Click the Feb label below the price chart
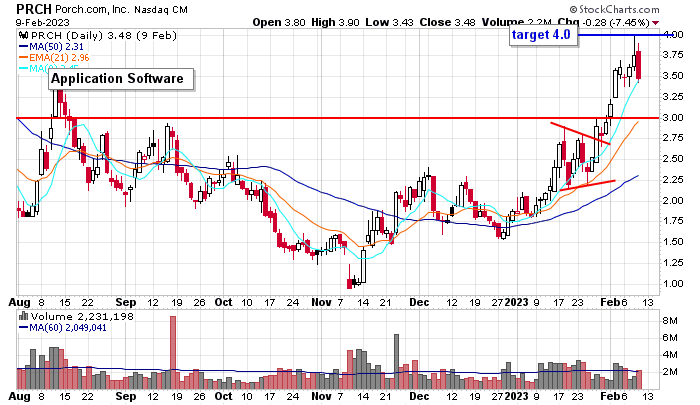This screenshot has width=700, height=405. point(610,302)
